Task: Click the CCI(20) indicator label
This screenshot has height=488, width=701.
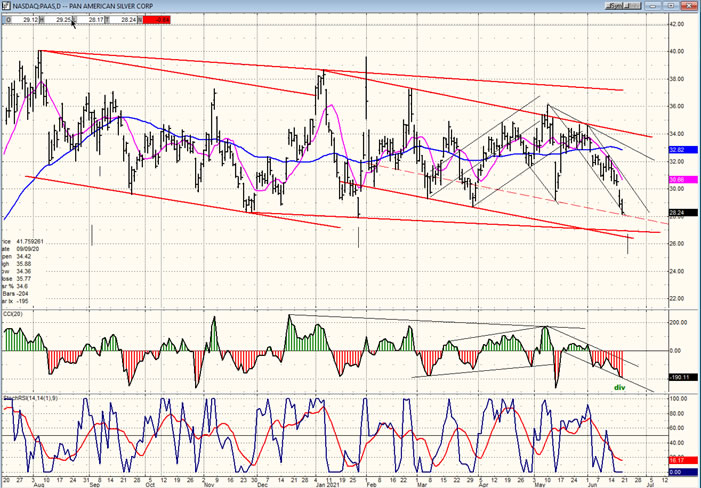Action: (x=13, y=314)
